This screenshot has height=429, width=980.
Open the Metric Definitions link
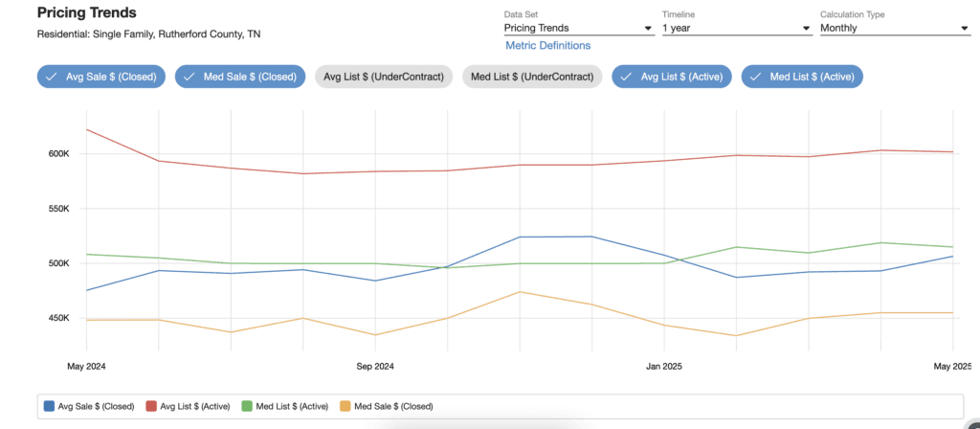pos(547,45)
